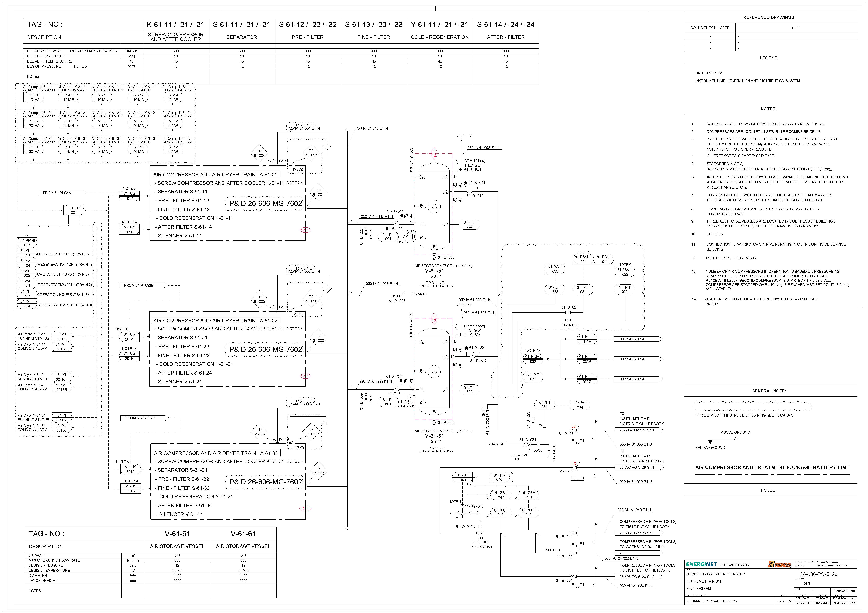Select the 61-PIT 032 transmitter symbol
868x613 pixels.
coord(533,376)
